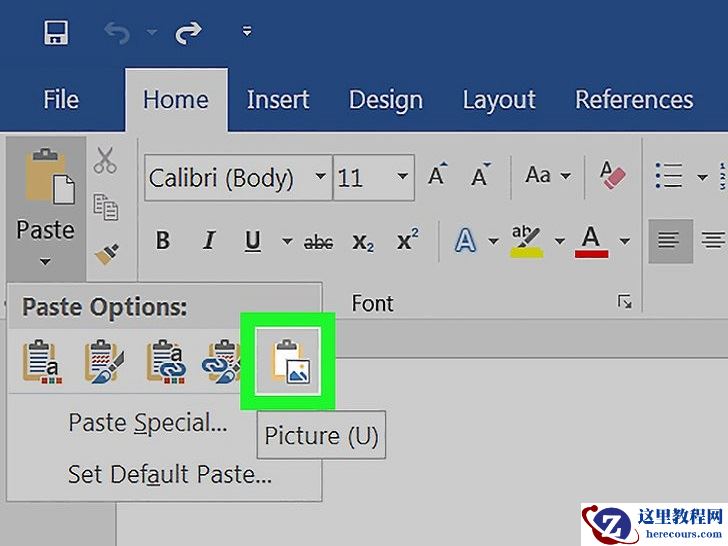Screen dimensions: 728x546
Task: Select the Format Painter brush icon
Action: click(106, 254)
